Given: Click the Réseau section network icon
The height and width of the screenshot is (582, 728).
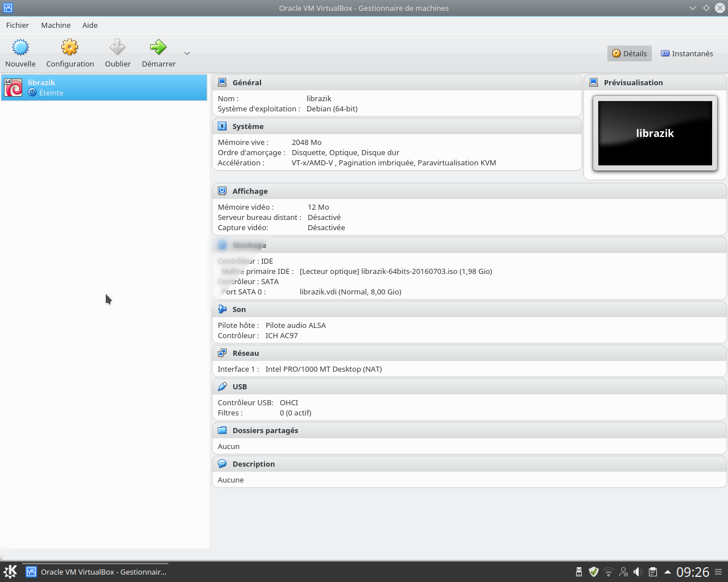Looking at the screenshot, I should 222,353.
